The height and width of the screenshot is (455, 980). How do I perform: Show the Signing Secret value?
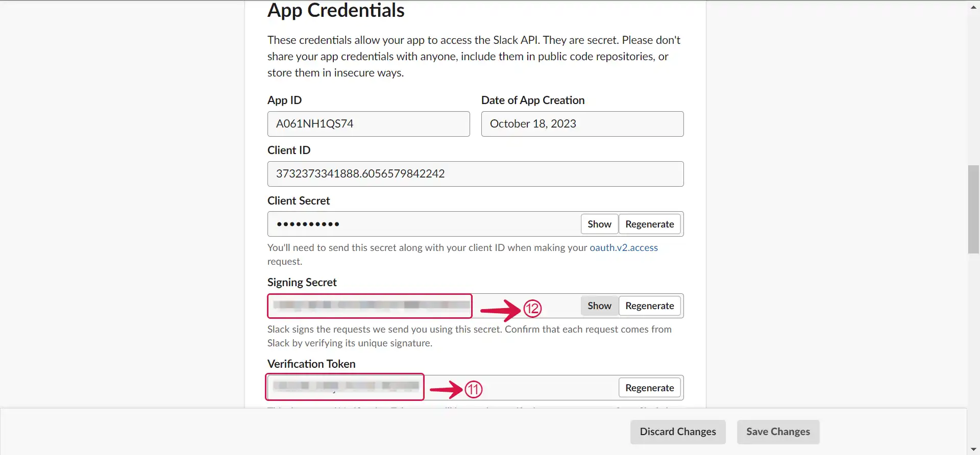click(599, 306)
